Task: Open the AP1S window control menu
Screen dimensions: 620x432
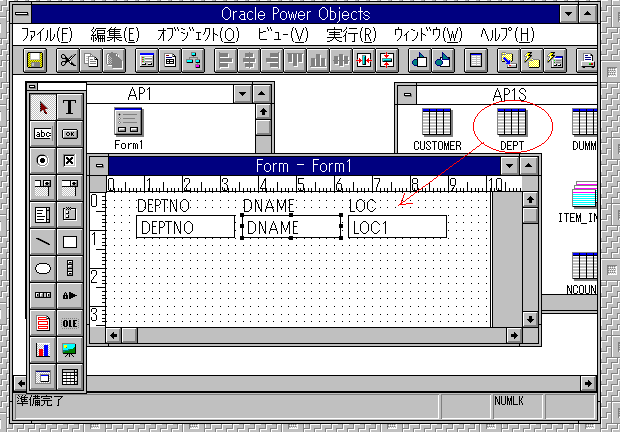Action: click(x=407, y=94)
